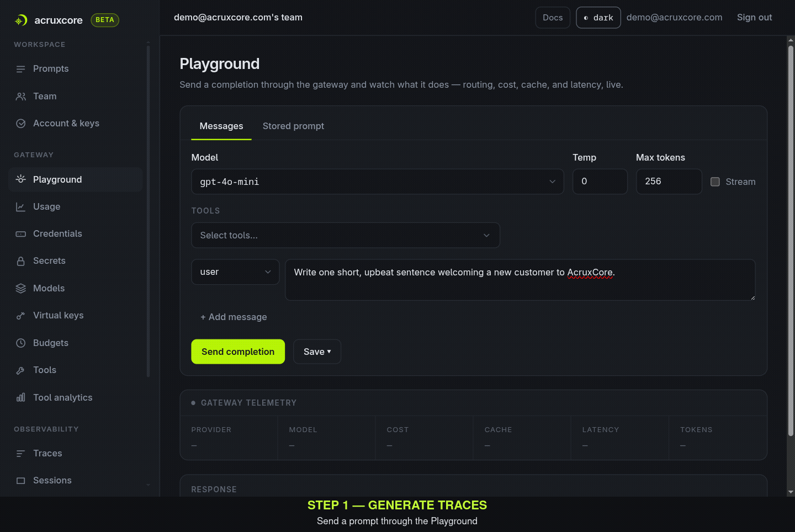Click the GATEWAY TELEMETRY heading
Viewport: 795px width, 532px height.
pyautogui.click(x=248, y=403)
